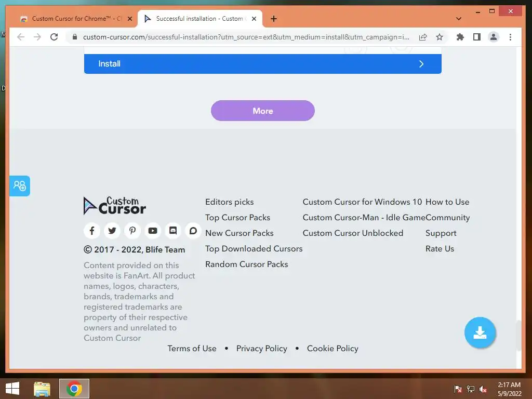Open the chat bubble social icon
Screen dimensions: 532x399
point(193,231)
